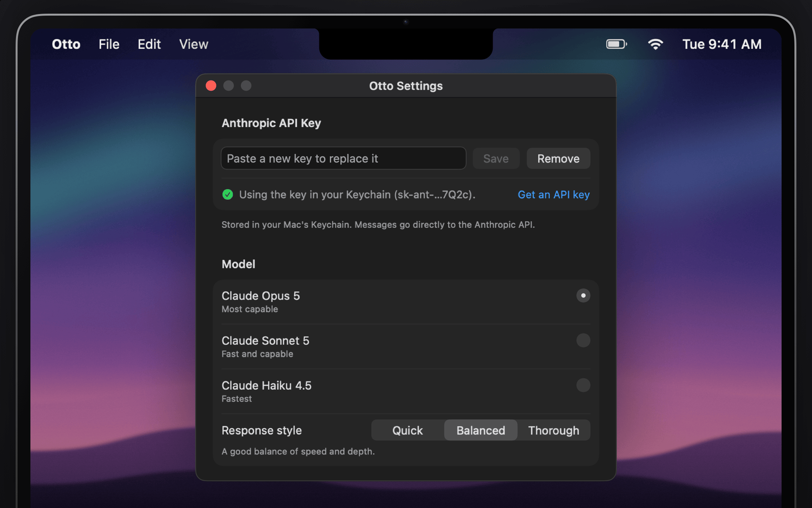Image resolution: width=812 pixels, height=508 pixels.
Task: Click the 'Fastest' subtitle
Action: point(237,399)
